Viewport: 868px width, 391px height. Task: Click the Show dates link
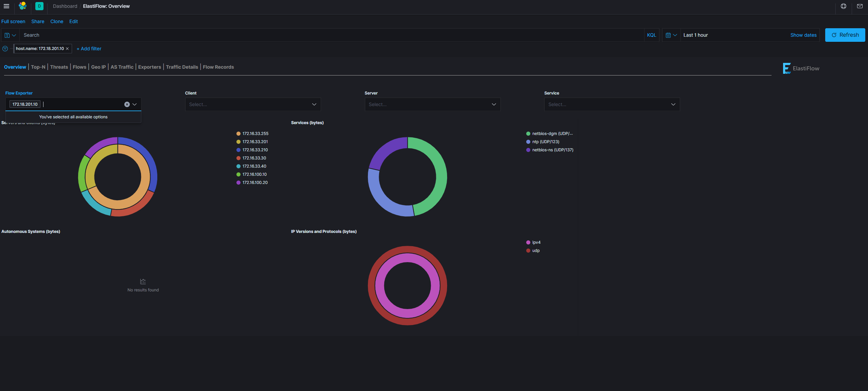click(803, 35)
